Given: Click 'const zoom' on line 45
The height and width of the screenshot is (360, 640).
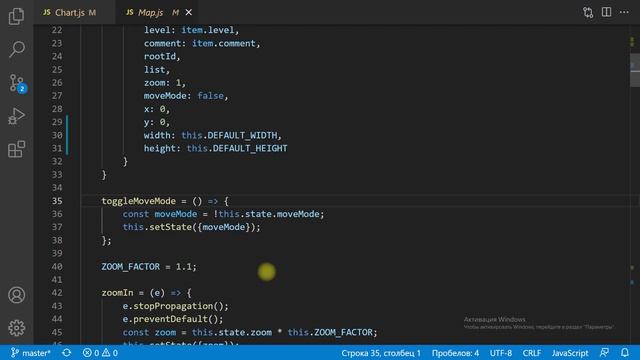Looking at the screenshot, I should click(149, 332).
